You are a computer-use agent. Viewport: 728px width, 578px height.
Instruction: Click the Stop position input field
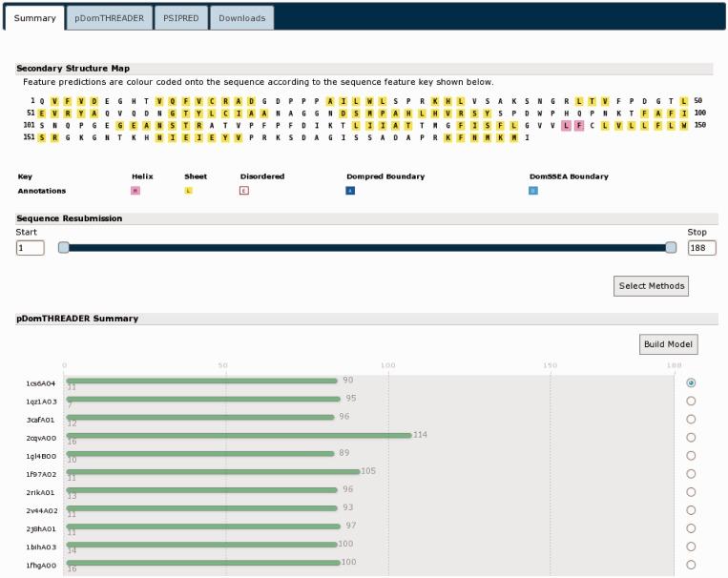(701, 248)
